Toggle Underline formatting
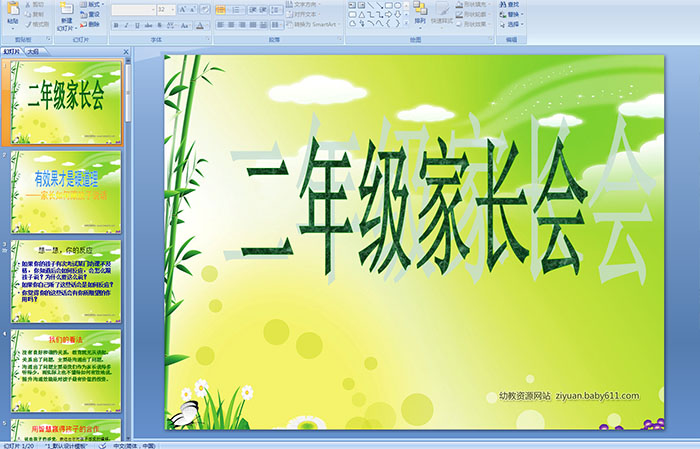700x449 pixels. (137, 25)
